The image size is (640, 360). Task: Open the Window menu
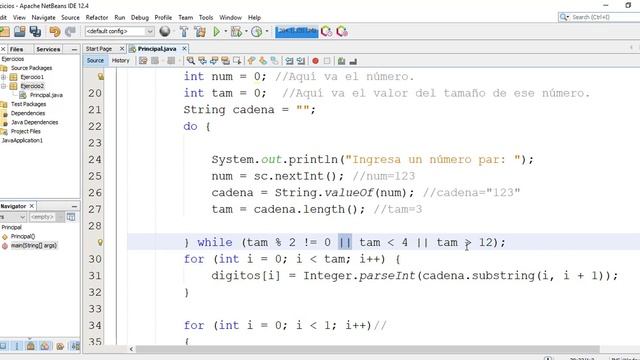click(x=230, y=18)
